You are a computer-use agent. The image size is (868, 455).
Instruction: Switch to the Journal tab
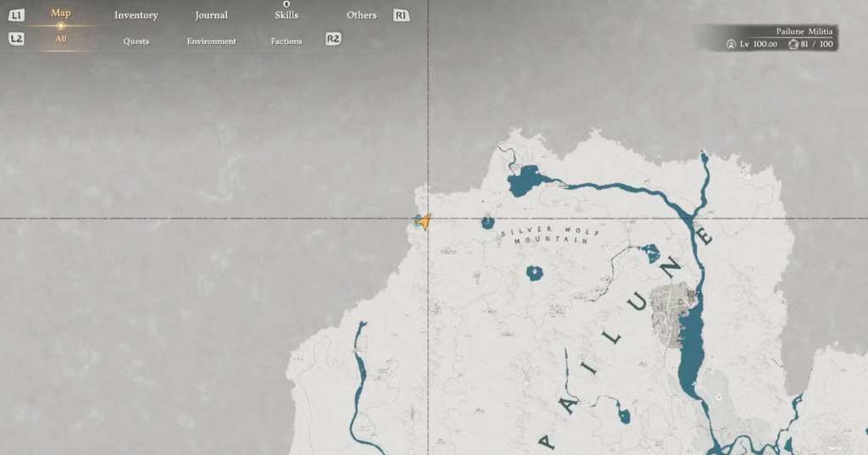pyautogui.click(x=211, y=15)
